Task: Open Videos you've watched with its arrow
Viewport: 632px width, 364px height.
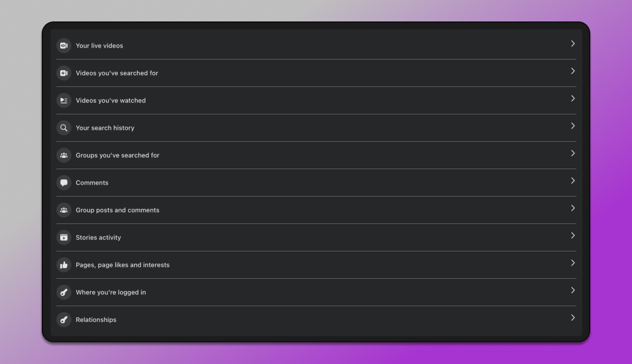Action: tap(573, 98)
